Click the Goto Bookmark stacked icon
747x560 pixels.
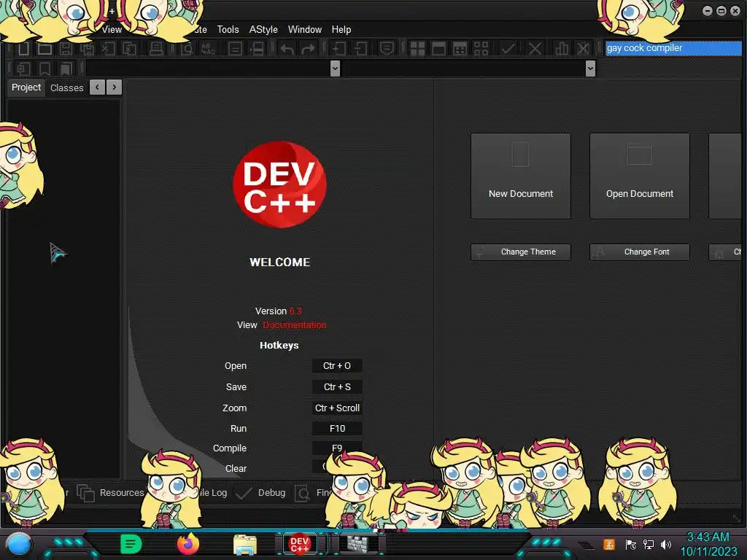pos(66,69)
